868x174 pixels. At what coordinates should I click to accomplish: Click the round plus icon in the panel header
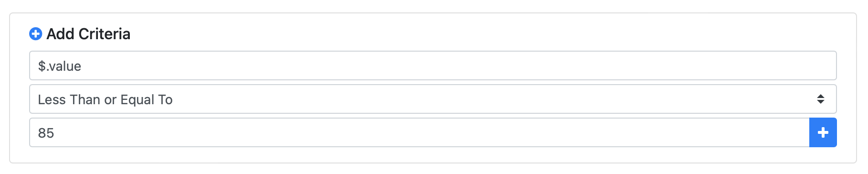36,34
